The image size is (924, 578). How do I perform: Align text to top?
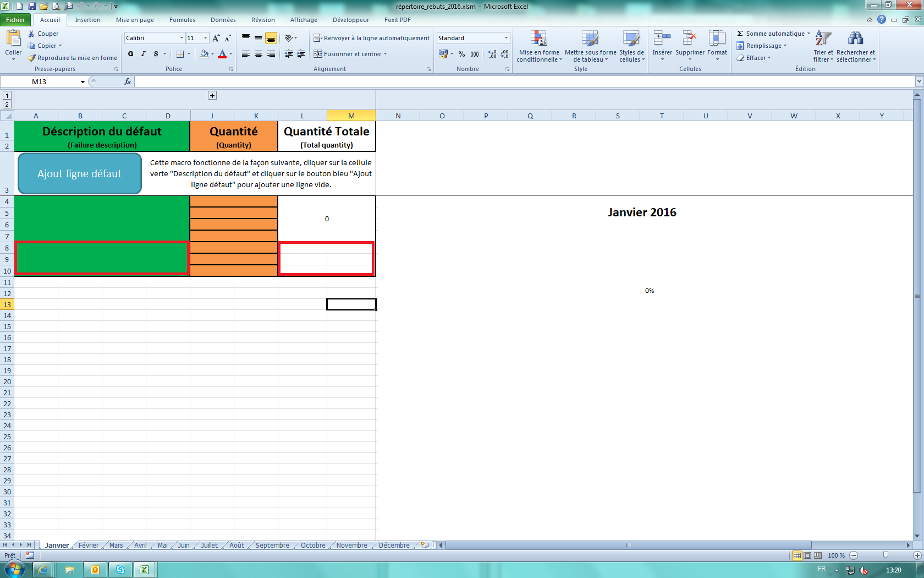click(246, 38)
